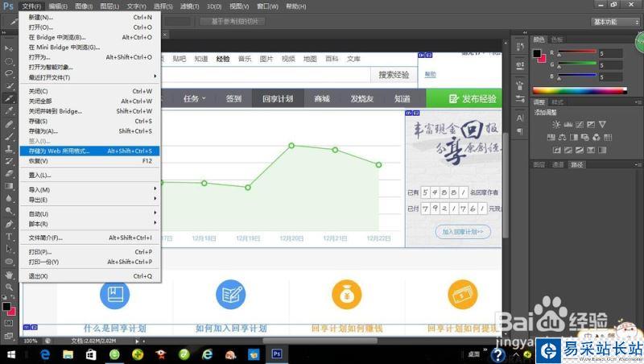Open File Explorer from the taskbar
The image size is (644, 364).
(x=68, y=354)
